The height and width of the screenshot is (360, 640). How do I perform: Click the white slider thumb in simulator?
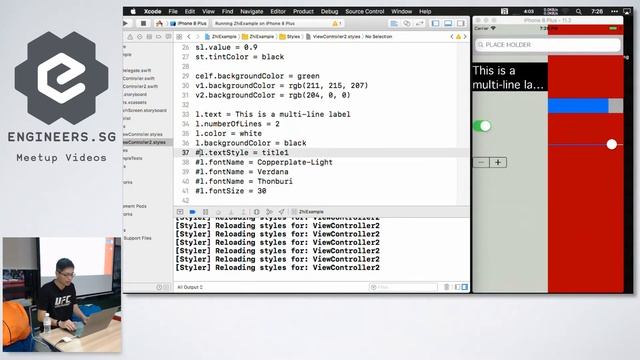(x=611, y=144)
